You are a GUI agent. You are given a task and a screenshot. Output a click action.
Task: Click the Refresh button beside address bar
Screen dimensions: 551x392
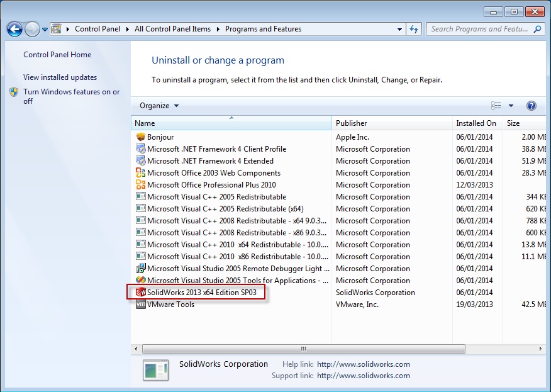pyautogui.click(x=414, y=29)
